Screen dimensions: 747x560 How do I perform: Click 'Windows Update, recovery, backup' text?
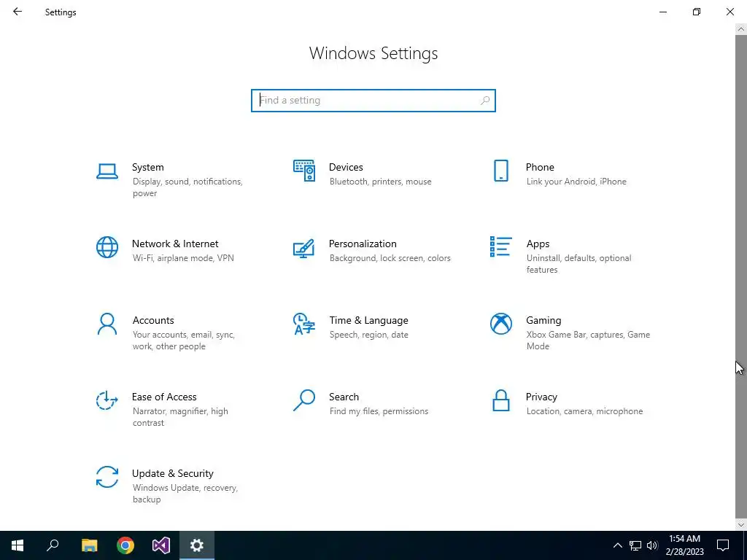click(185, 494)
